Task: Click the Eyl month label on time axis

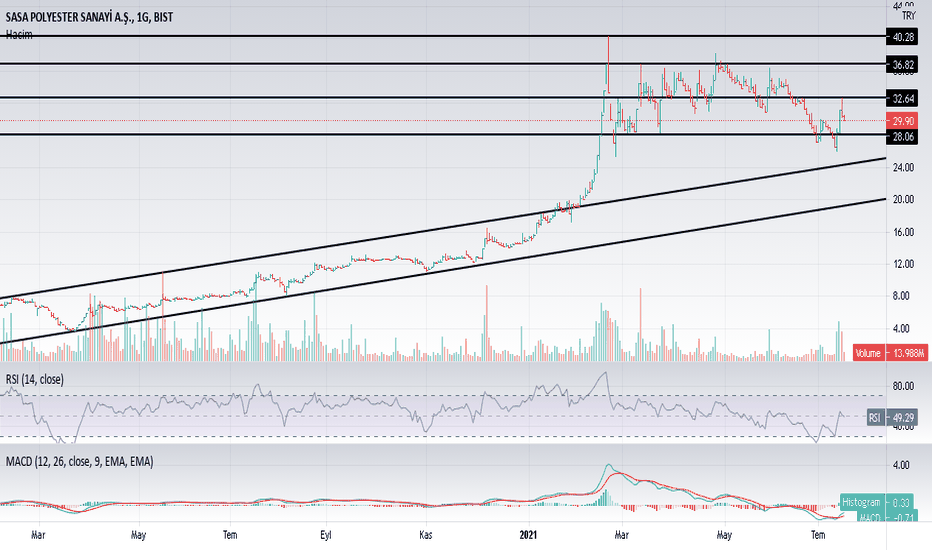Action: [x=325, y=535]
